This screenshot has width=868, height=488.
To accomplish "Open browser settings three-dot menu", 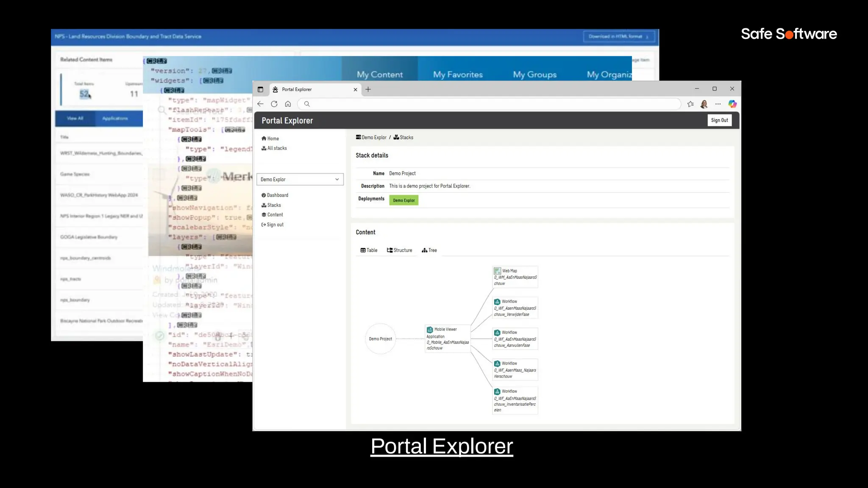I will tap(718, 104).
